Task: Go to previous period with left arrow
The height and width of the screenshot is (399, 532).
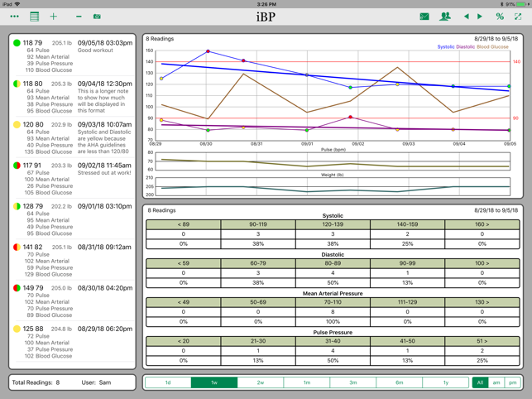Action: click(x=466, y=17)
